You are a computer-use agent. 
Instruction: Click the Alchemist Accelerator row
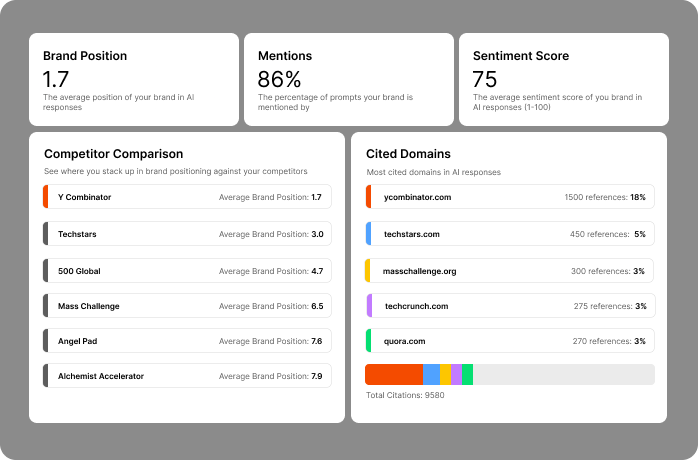click(187, 376)
